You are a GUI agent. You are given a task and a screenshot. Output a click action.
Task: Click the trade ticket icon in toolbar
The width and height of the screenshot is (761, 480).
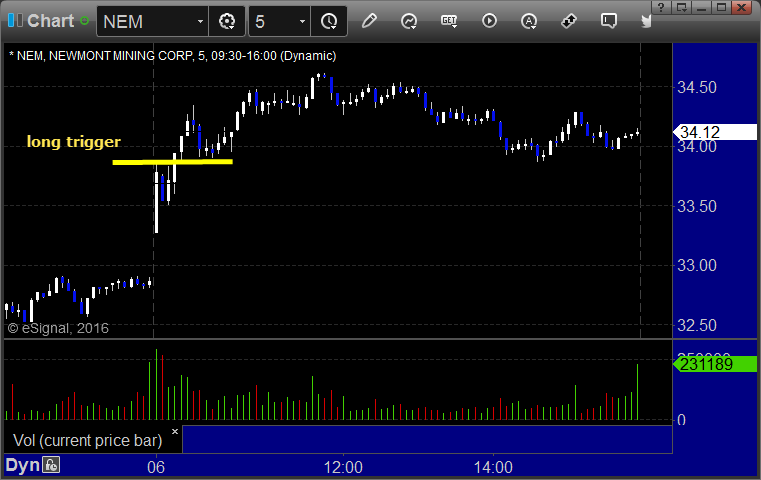(569, 21)
